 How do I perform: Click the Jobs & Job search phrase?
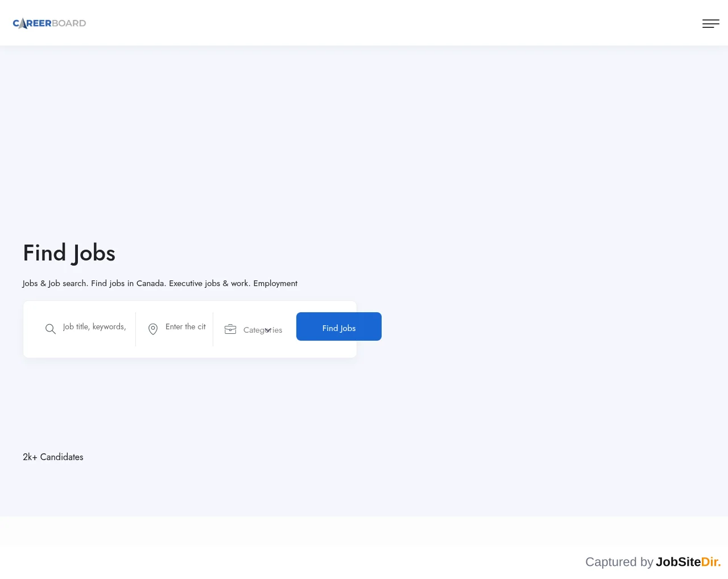pos(56,283)
